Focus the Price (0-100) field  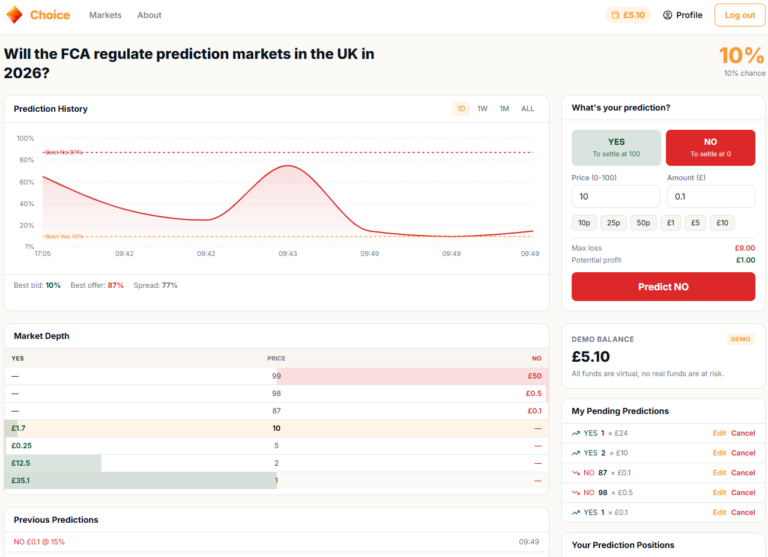(x=615, y=196)
